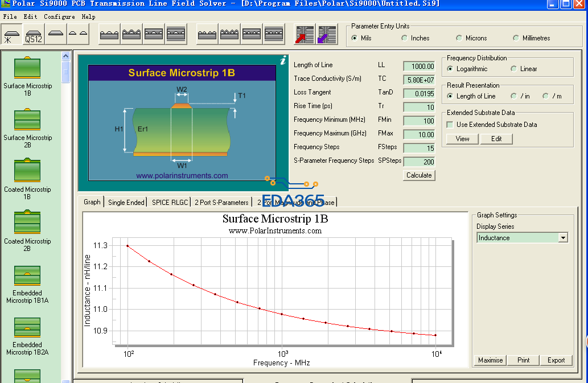Select the single trace lossless toolbar icon
The image size is (588, 383).
pos(11,35)
